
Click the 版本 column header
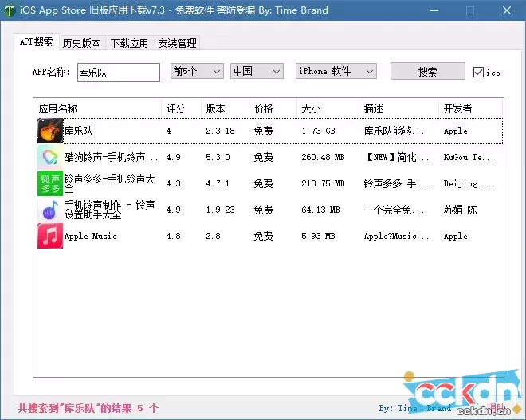[225, 108]
